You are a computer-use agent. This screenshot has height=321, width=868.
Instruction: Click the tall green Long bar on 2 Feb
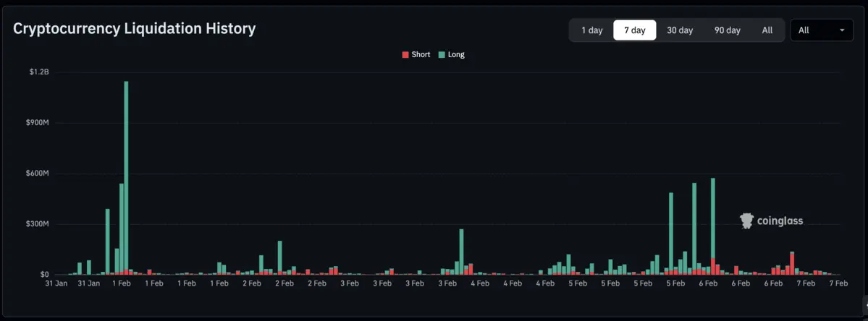point(279,257)
